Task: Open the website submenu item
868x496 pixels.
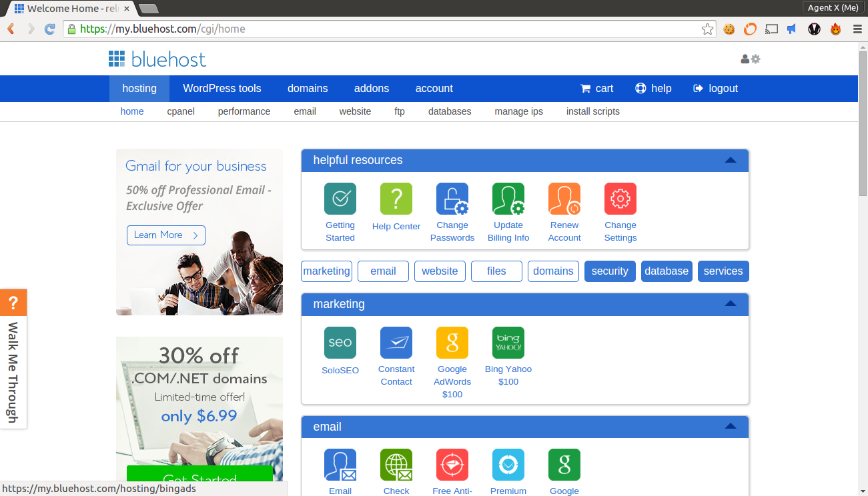Action: click(355, 111)
